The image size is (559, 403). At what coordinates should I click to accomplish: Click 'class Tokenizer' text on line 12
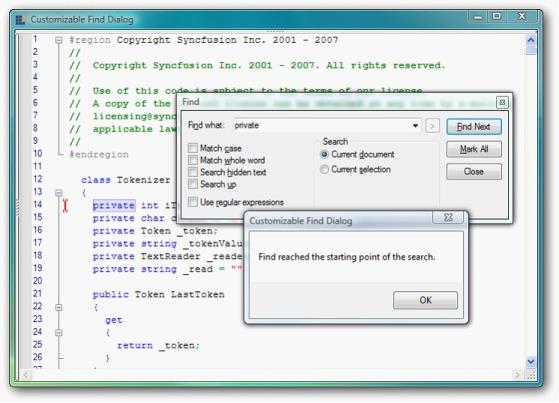click(x=125, y=180)
